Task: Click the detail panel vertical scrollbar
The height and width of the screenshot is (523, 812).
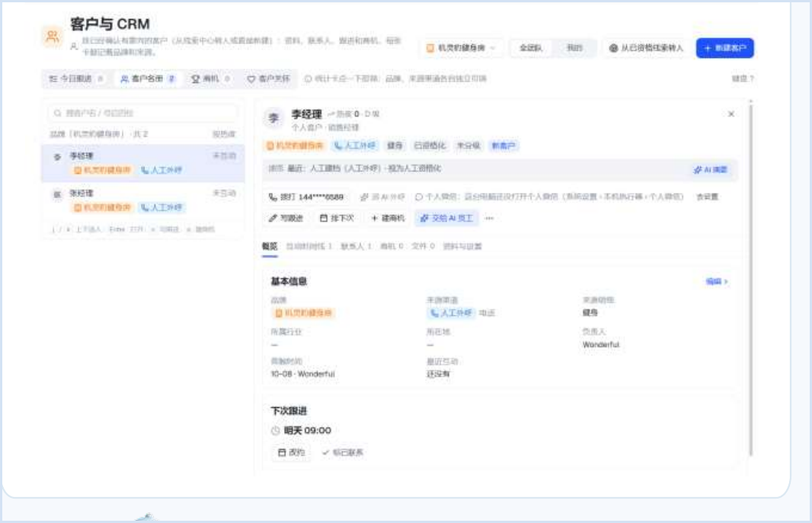Action: (750, 280)
